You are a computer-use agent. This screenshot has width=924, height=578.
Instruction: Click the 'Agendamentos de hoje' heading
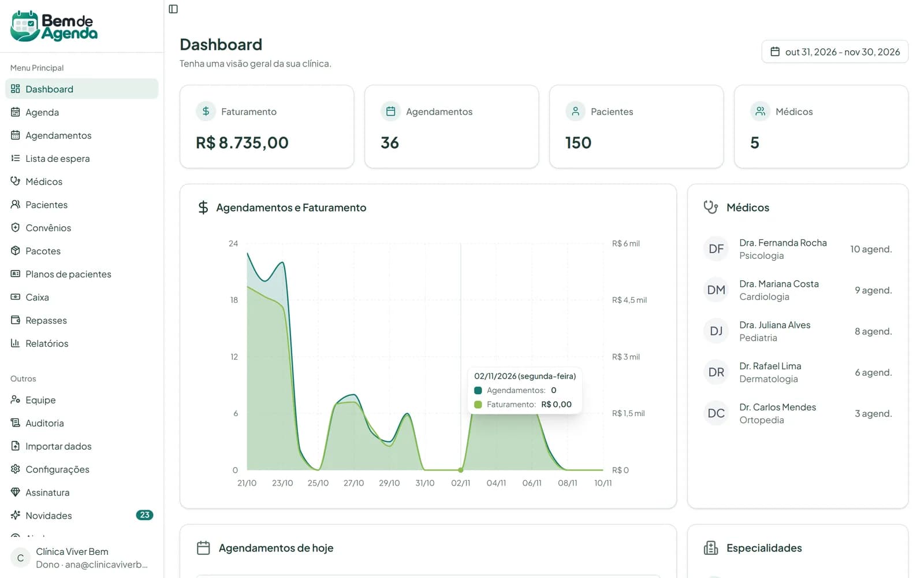pos(276,548)
